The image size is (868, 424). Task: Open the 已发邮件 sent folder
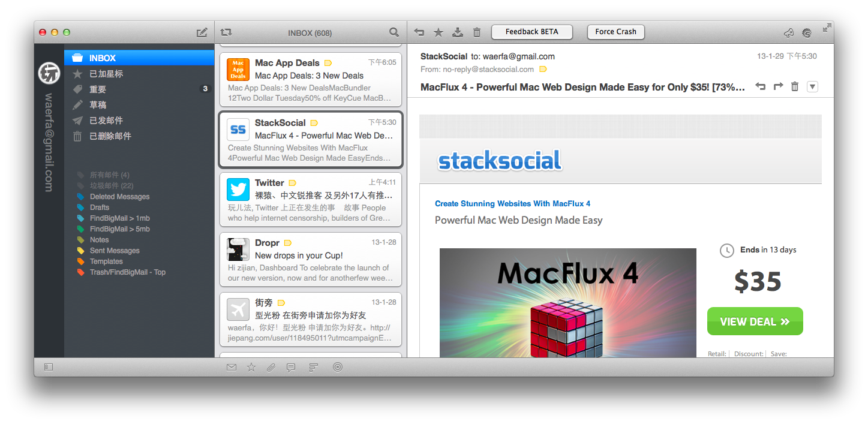(139, 121)
